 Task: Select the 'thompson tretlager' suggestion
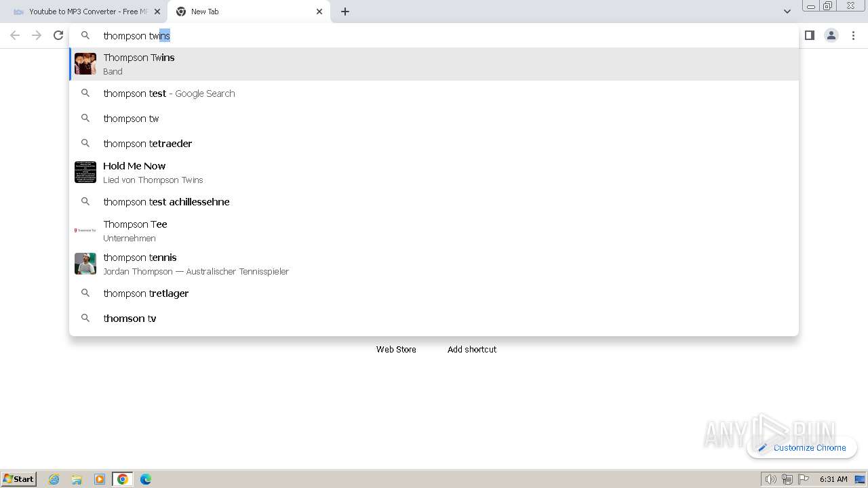coord(434,293)
